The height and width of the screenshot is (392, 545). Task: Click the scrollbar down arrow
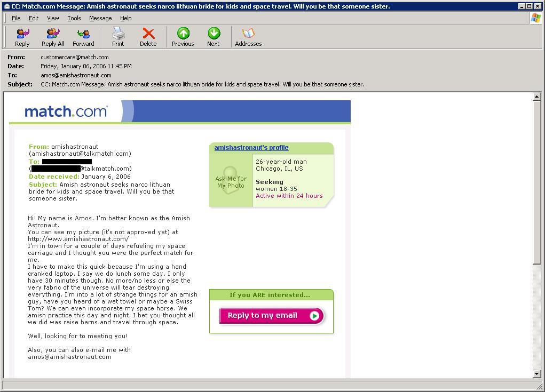coord(536,374)
